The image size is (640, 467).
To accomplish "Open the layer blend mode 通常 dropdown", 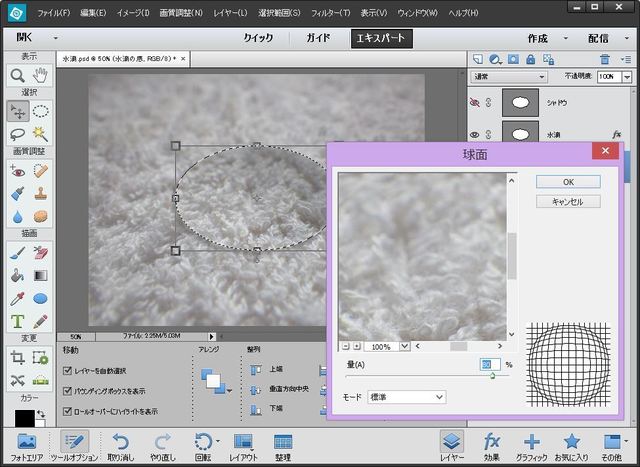I will [x=510, y=76].
